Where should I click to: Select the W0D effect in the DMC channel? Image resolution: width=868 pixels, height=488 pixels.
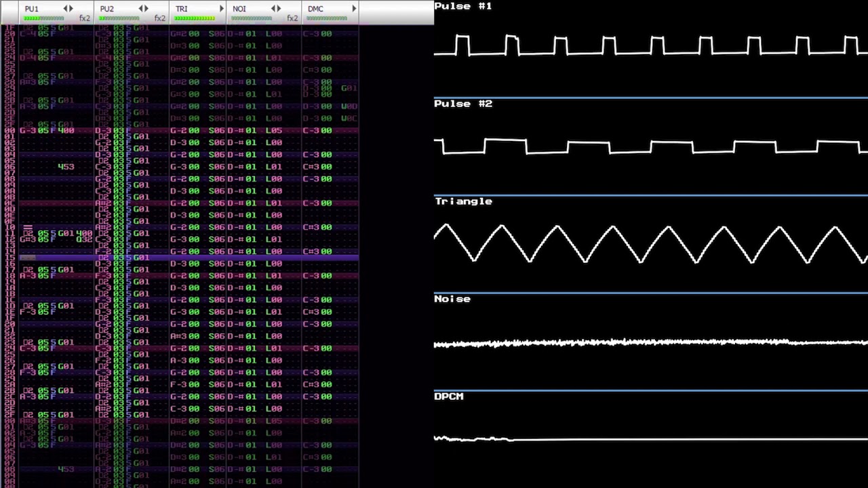(x=349, y=106)
